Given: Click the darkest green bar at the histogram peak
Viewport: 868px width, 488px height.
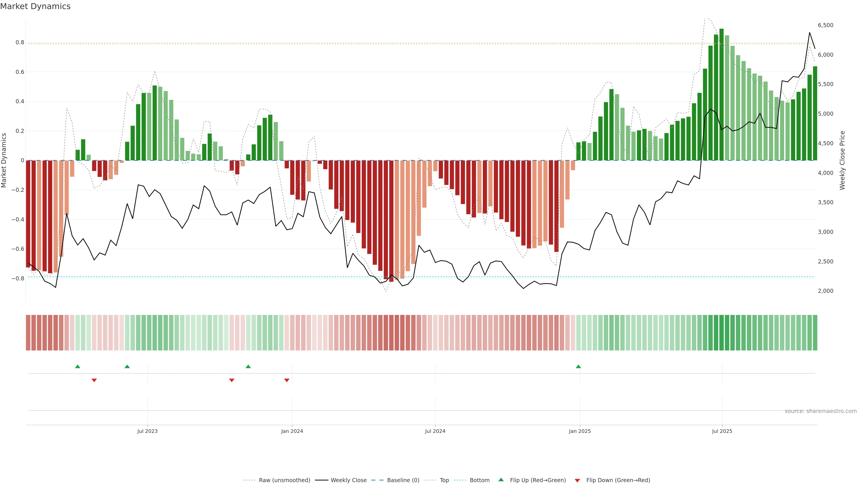Looking at the screenshot, I should point(722,94).
